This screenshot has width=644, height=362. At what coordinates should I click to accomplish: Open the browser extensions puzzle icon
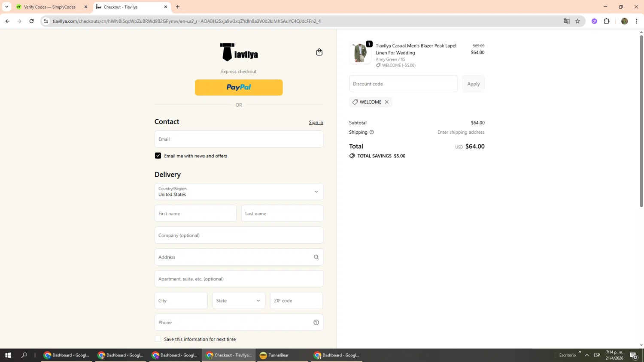[x=607, y=21]
